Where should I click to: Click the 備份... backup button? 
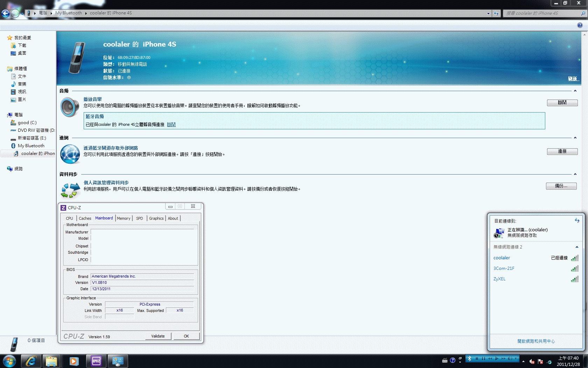point(561,186)
